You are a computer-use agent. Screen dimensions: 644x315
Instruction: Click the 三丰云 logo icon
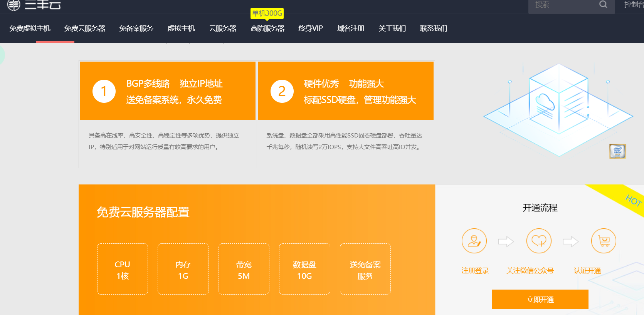coord(14,5)
